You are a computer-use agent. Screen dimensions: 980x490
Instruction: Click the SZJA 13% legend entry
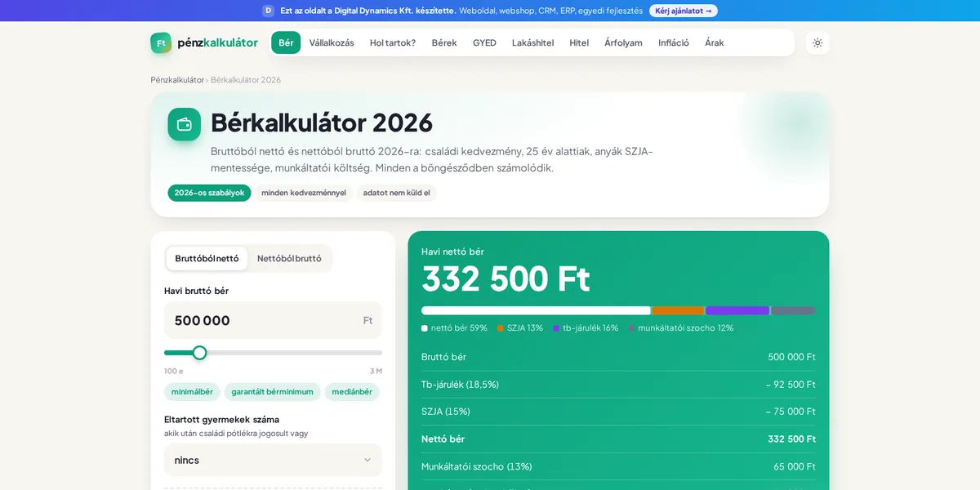click(520, 328)
